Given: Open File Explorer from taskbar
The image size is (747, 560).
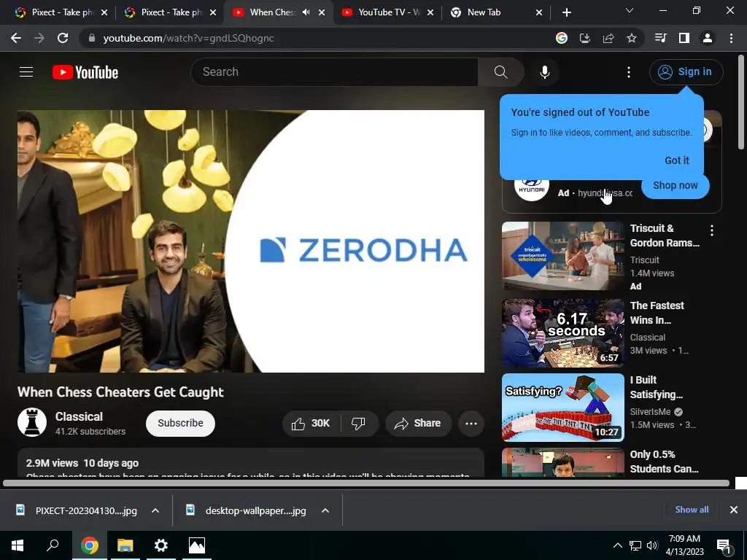Looking at the screenshot, I should [125, 545].
